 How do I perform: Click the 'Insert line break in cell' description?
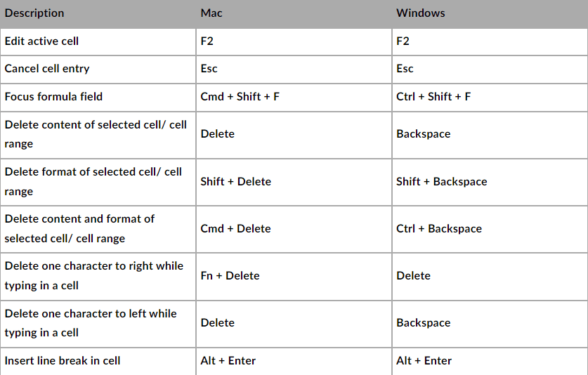(x=63, y=361)
